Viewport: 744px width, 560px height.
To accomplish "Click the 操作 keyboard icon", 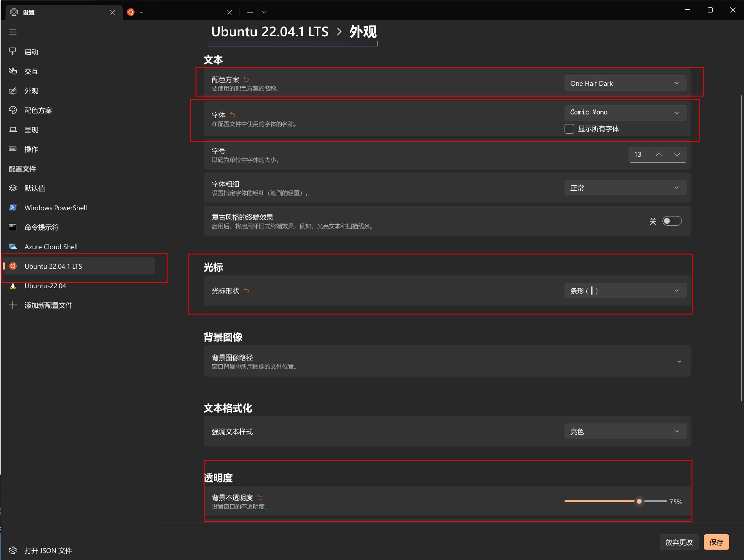I will pyautogui.click(x=13, y=149).
